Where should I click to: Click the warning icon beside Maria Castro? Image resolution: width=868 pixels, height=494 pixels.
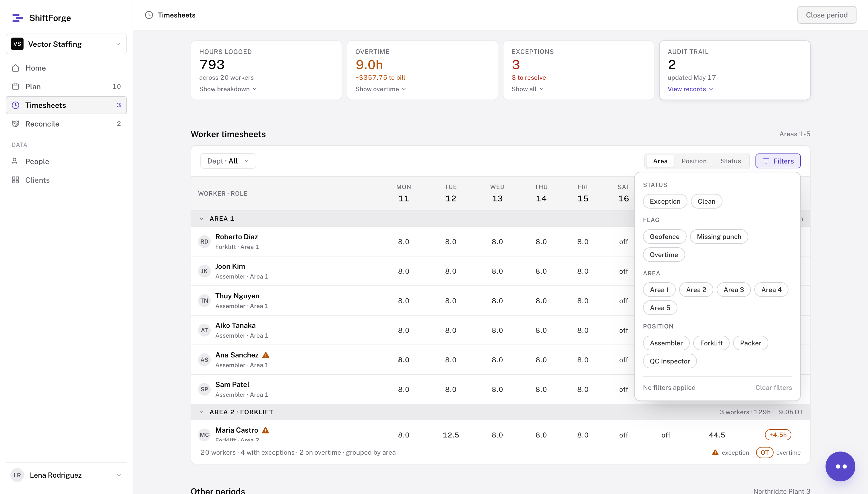266,430
